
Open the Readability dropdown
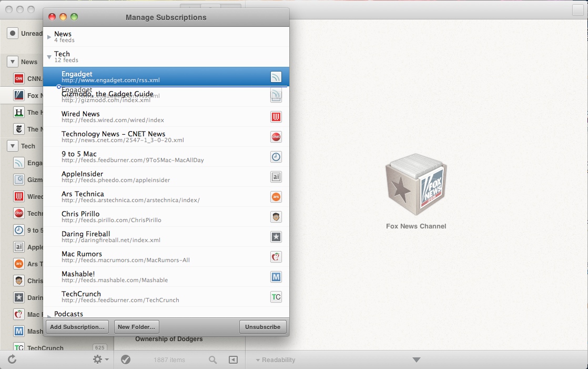point(276,360)
